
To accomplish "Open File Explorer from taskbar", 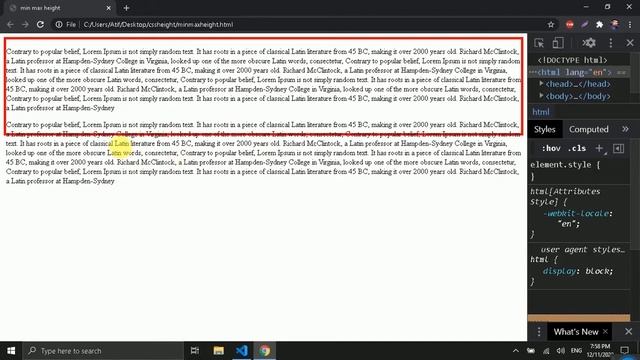I will click(x=218, y=351).
